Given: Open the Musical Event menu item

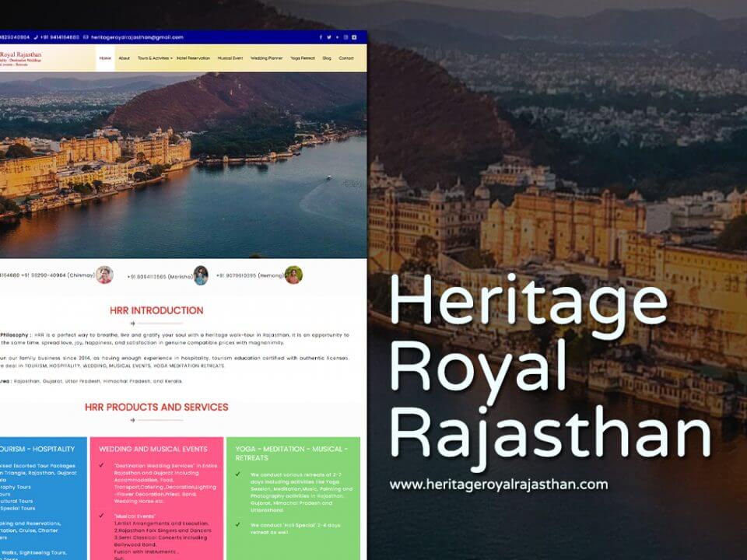Looking at the screenshot, I should [230, 58].
